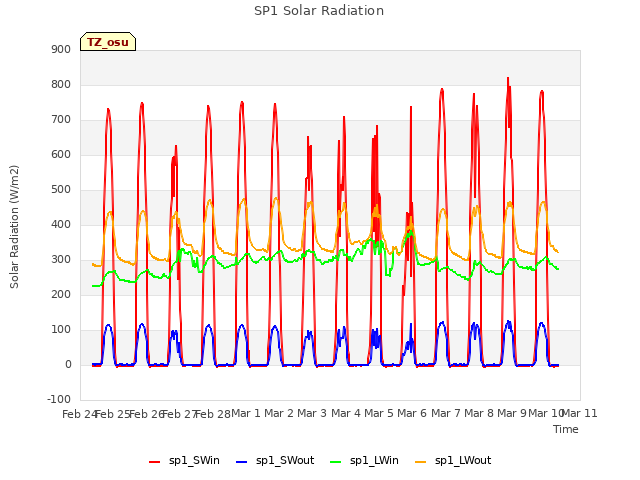Click the orange sp1_LWout legend swatch
This screenshot has width=640, height=480.
(x=420, y=462)
